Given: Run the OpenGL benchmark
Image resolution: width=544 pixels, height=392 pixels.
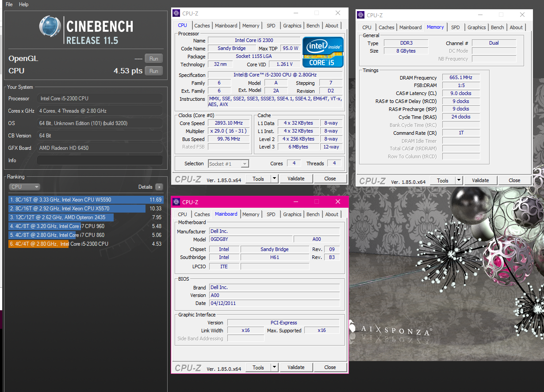Looking at the screenshot, I should pos(153,58).
